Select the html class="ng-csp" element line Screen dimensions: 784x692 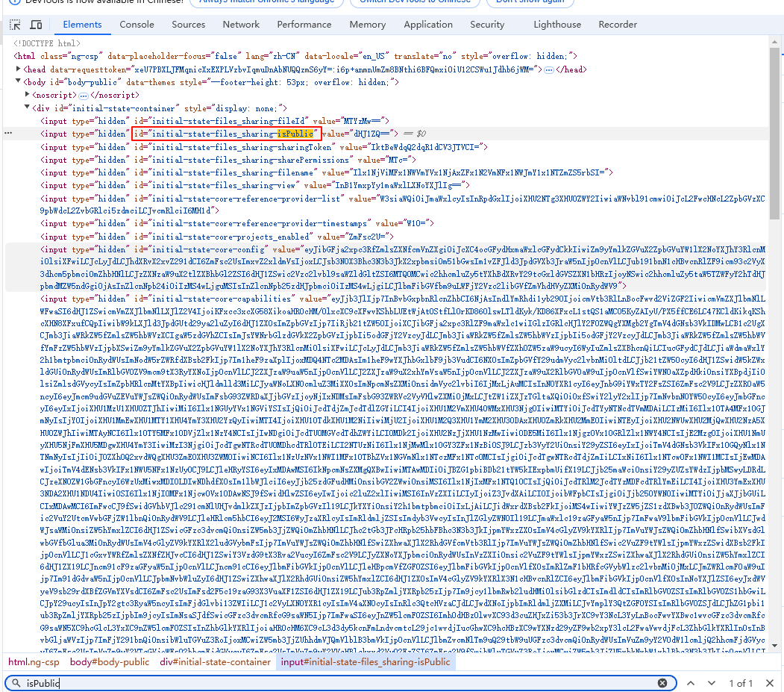coord(295,56)
